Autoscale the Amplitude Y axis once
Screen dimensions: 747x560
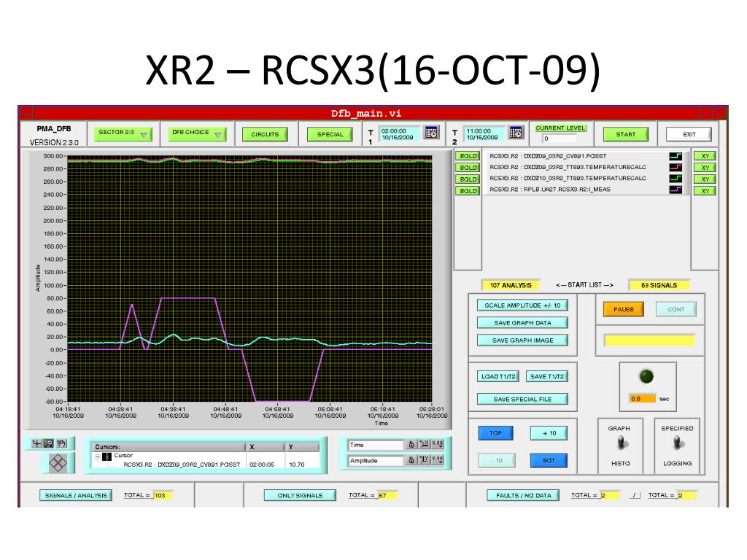click(x=424, y=460)
